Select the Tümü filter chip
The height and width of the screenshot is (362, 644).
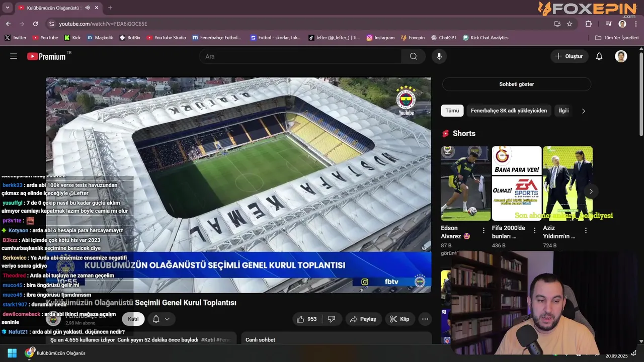coord(452,111)
